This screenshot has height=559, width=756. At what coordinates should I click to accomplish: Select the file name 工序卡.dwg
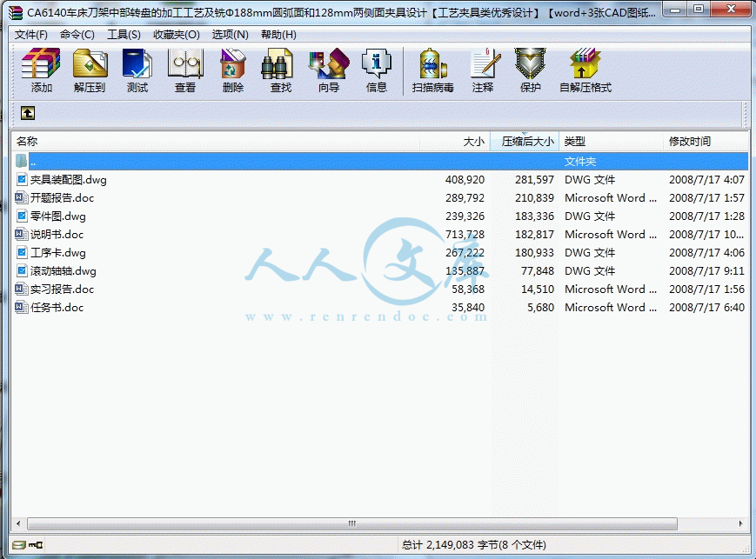(58, 253)
